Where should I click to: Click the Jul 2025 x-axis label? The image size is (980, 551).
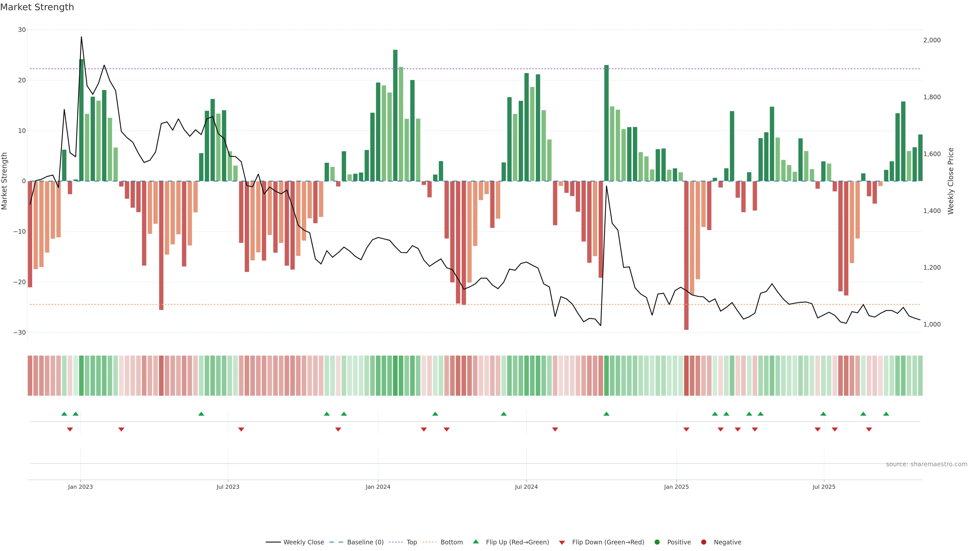(x=824, y=487)
